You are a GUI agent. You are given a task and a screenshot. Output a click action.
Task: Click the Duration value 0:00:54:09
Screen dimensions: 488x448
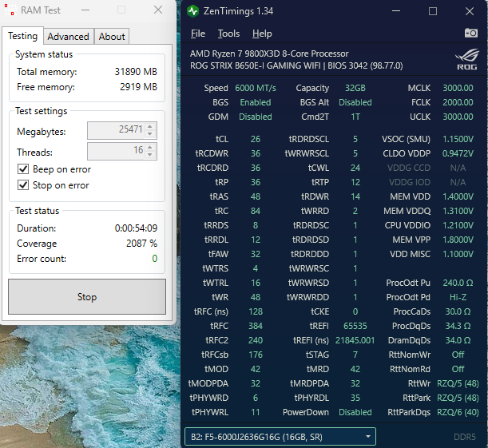coord(136,228)
